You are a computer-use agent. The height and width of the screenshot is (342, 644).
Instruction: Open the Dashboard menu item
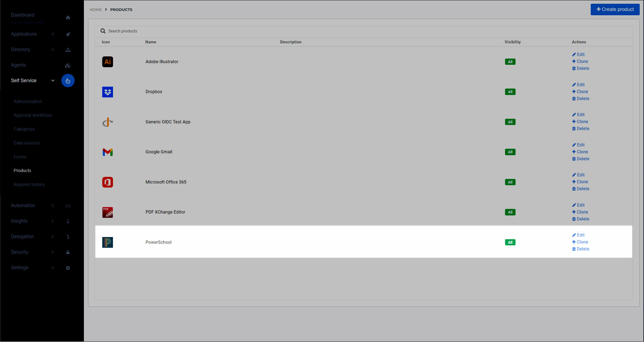click(x=22, y=15)
